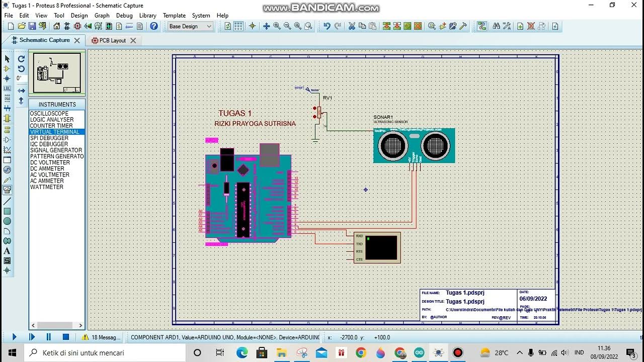Screen dimensions: 644x362
Task: Open the Debug menu
Action: tap(124, 16)
